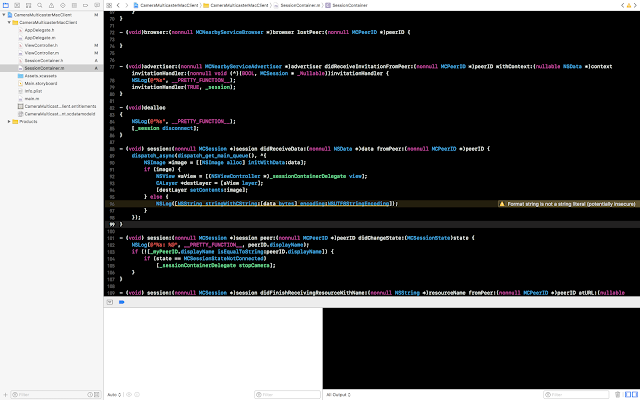This screenshot has width=640, height=400.
Task: Select ViewController.m in navigator
Action: (x=42, y=53)
